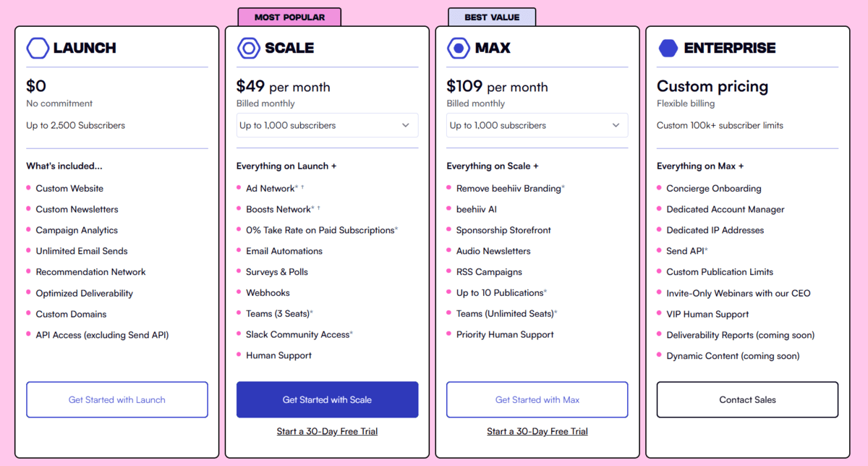Start a 30-Day Free Trial under Max
This screenshot has width=868, height=466.
tap(537, 431)
